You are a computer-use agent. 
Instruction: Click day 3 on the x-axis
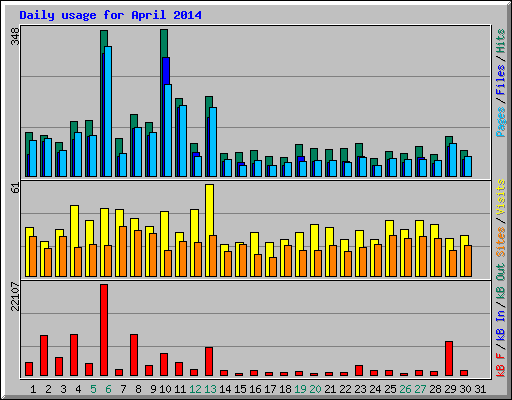(63, 389)
